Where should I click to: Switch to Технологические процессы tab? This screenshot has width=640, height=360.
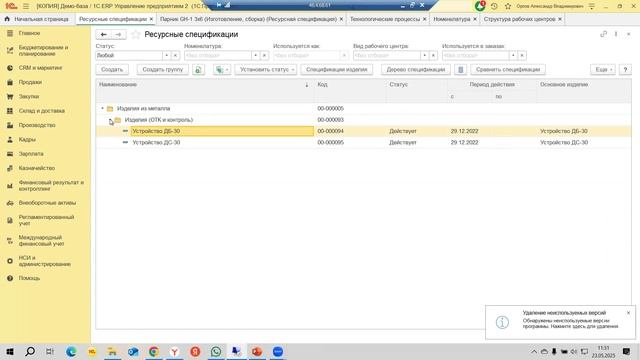(384, 19)
